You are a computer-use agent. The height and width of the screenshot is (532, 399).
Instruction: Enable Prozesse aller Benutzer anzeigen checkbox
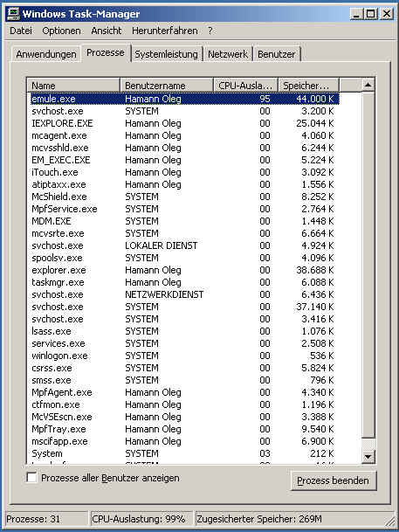(x=31, y=477)
